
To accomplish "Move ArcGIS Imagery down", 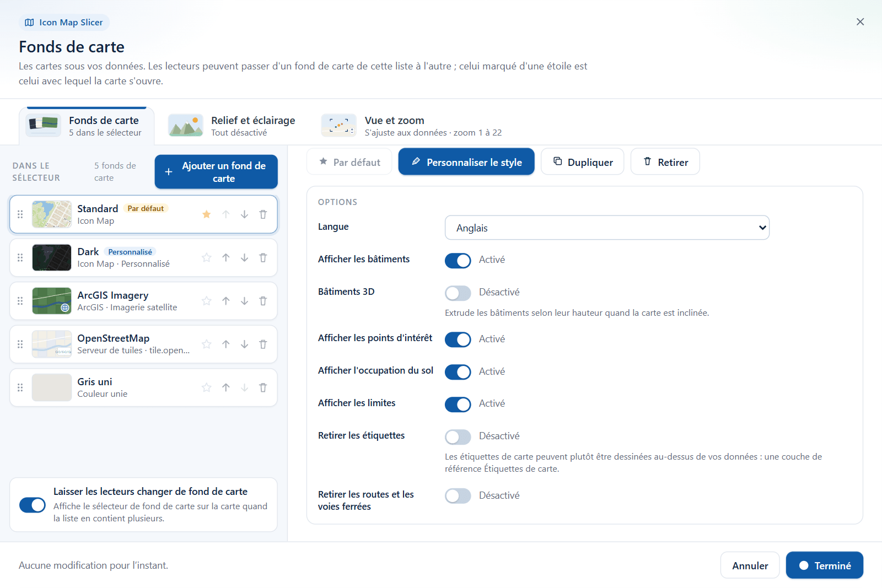I will 244,301.
